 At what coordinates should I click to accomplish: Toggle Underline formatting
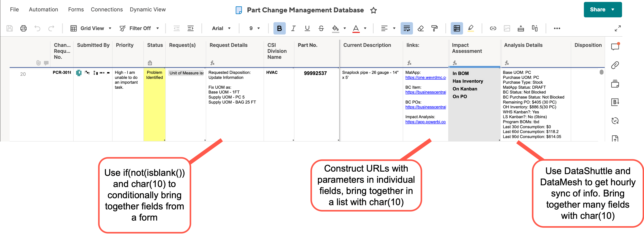tap(307, 28)
